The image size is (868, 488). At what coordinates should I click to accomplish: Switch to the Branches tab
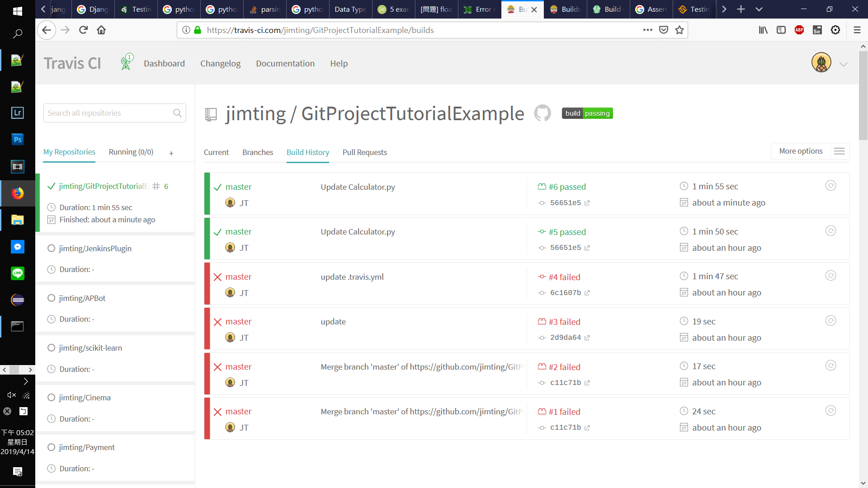pos(257,152)
